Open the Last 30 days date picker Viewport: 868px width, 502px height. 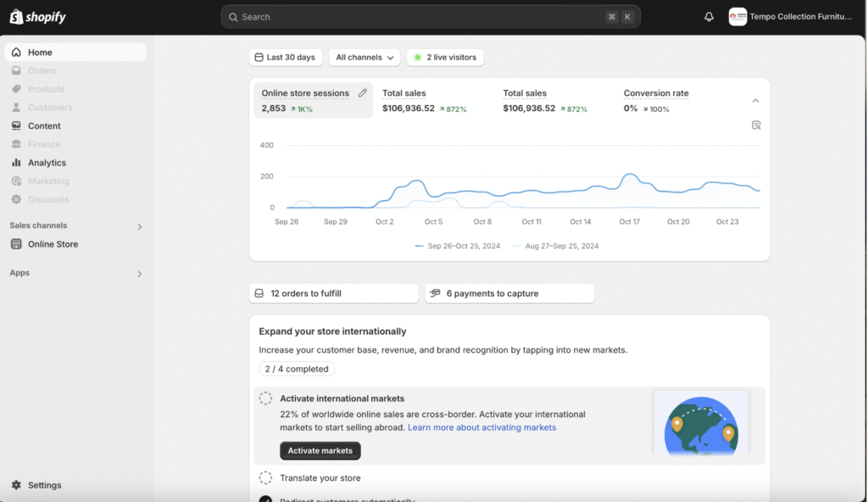coord(286,57)
